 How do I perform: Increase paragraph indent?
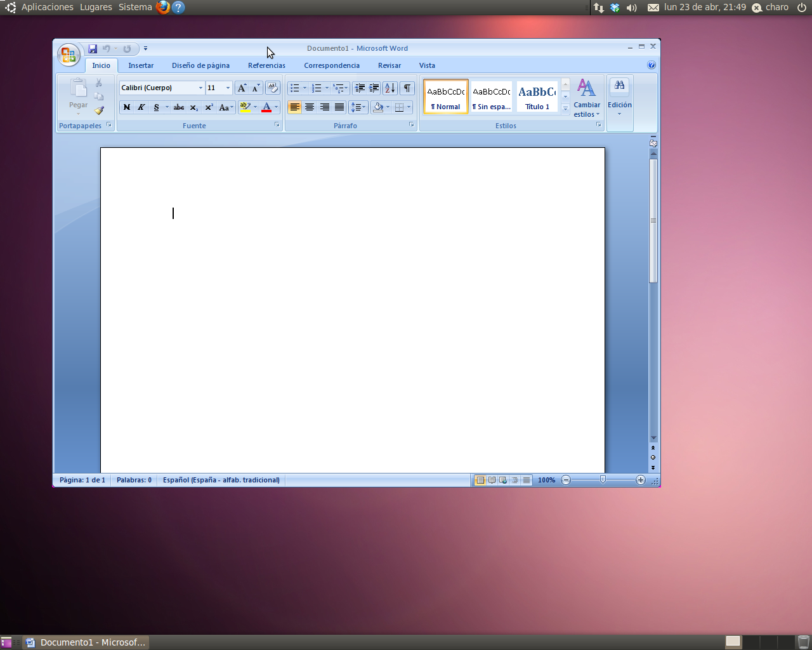pos(374,88)
